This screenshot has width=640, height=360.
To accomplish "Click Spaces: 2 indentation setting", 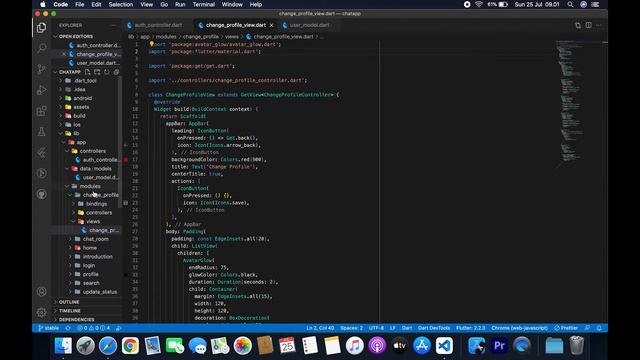I will click(351, 328).
